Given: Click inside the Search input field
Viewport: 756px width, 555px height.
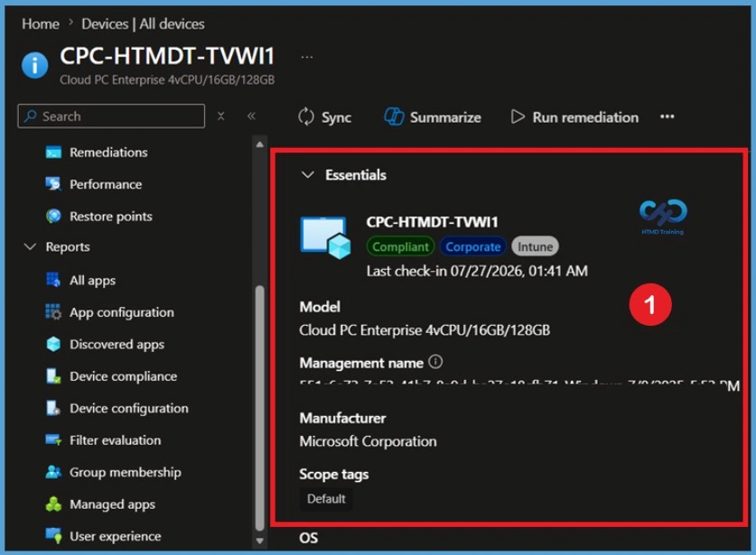Looking at the screenshot, I should (111, 116).
